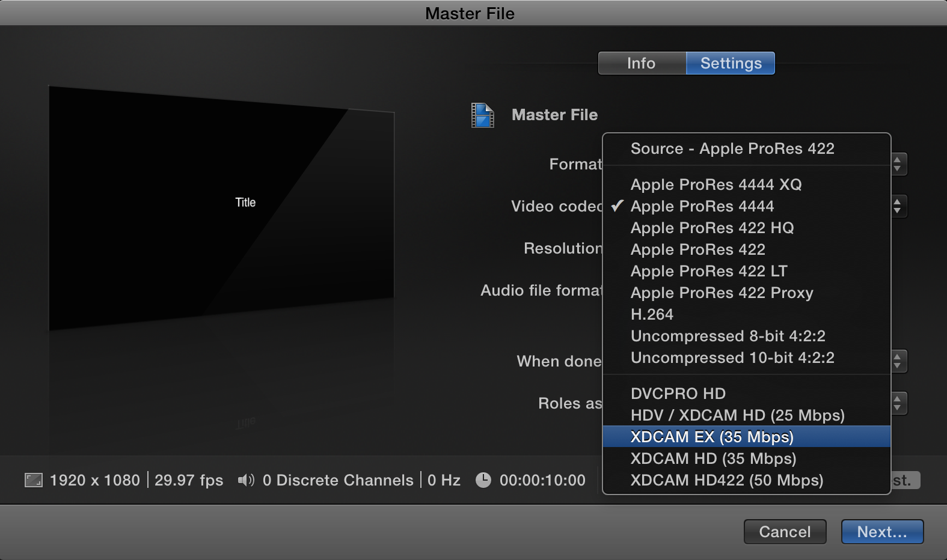
Task: Click the 0 Hz sample rate text
Action: pos(444,480)
